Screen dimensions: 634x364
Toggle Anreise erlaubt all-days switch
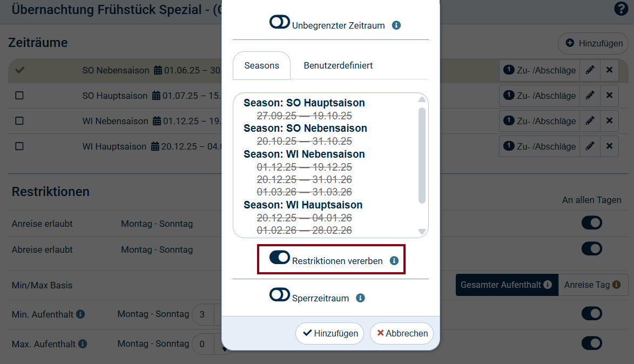[x=591, y=223]
